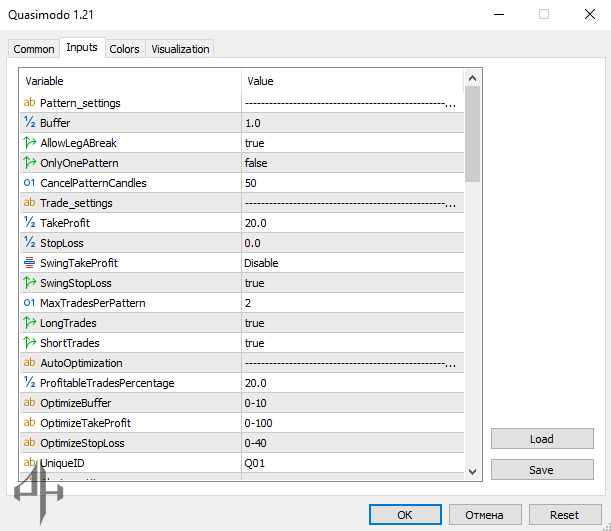The width and height of the screenshot is (611, 531).
Task: Click the string icon beside AutoOptimization
Action: click(x=29, y=363)
